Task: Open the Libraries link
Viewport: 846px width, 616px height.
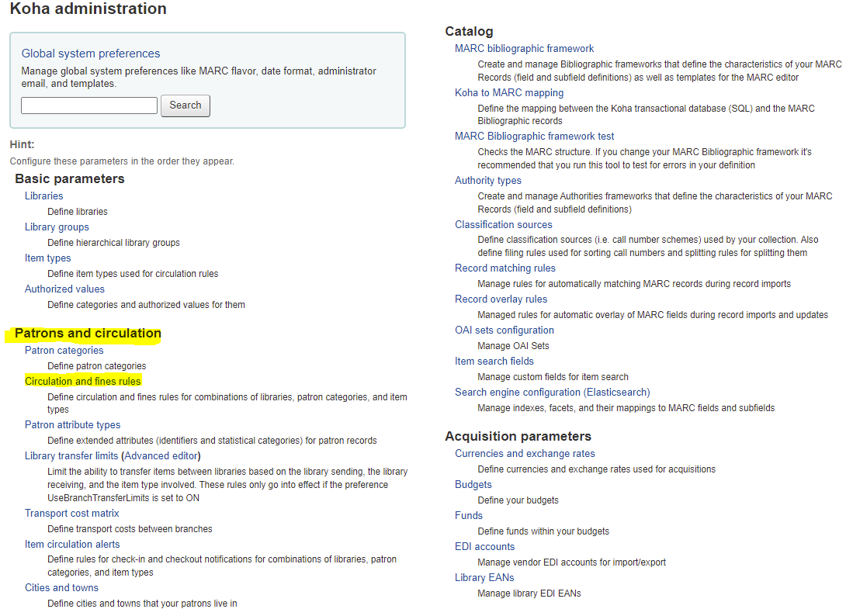Action: (x=43, y=196)
